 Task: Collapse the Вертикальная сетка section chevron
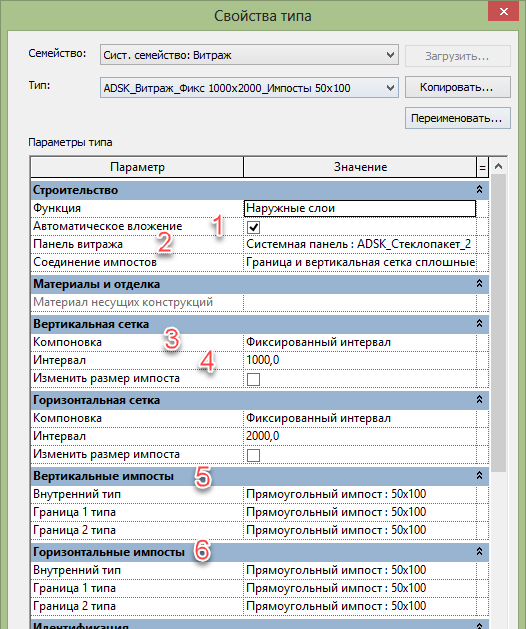coord(479,323)
